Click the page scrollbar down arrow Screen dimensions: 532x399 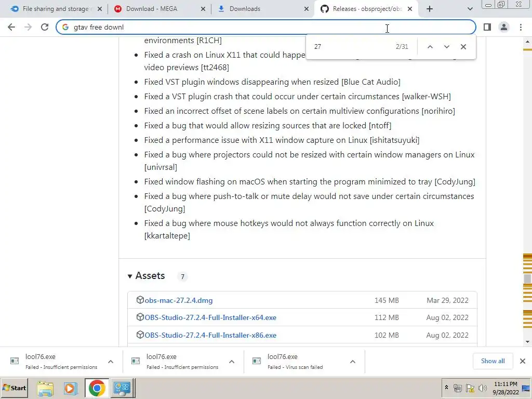(527, 342)
